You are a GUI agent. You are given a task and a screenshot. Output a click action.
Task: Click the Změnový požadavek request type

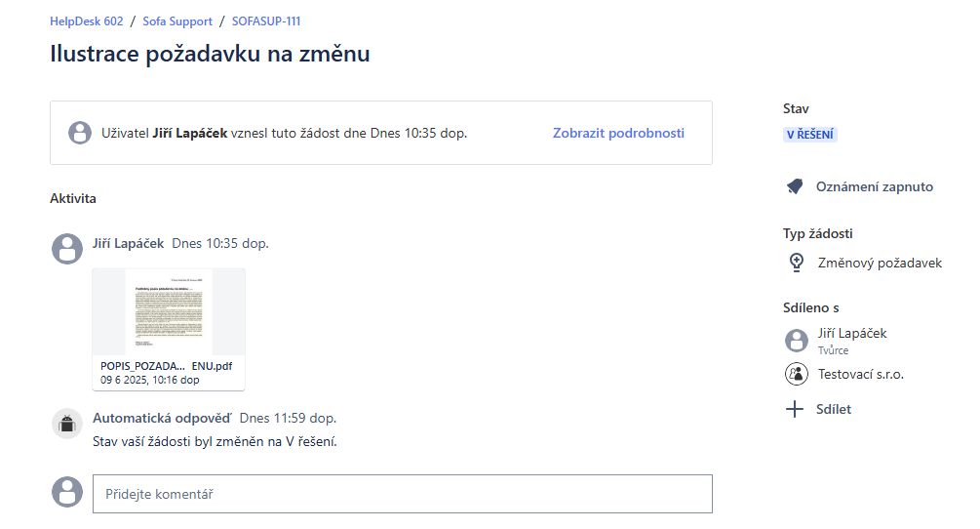(880, 263)
